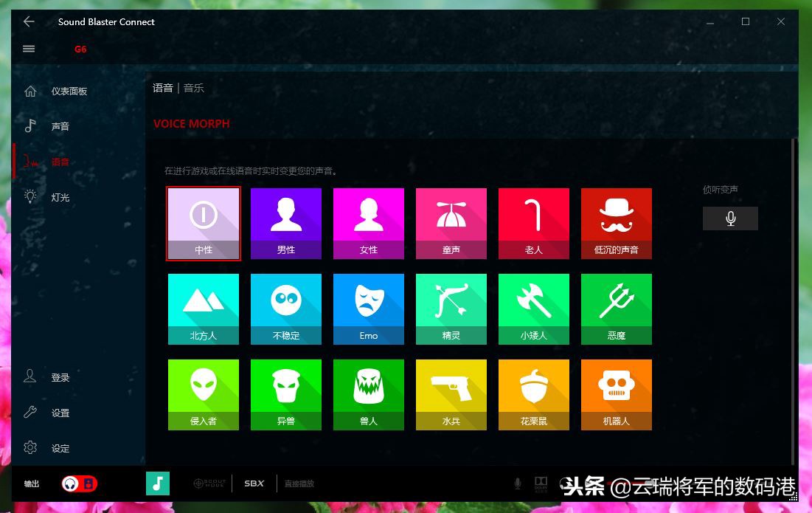
Task: Select the Emo voice morph tile
Action: coord(369,309)
